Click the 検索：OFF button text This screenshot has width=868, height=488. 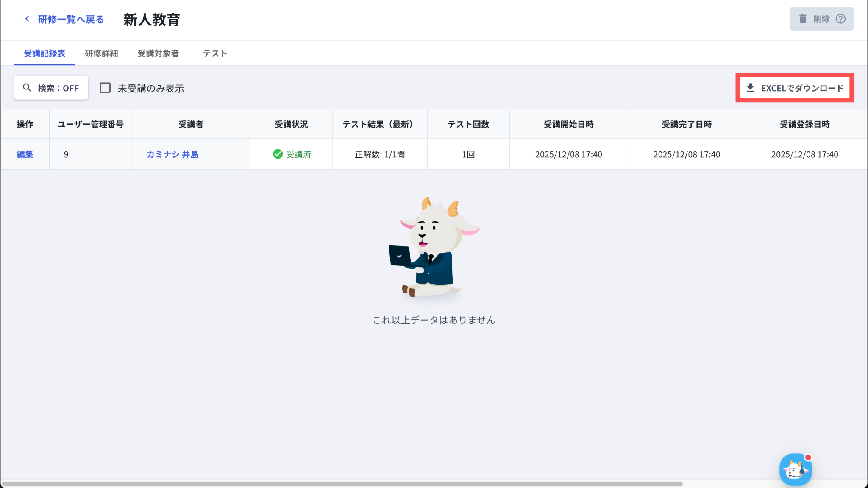[x=58, y=88]
